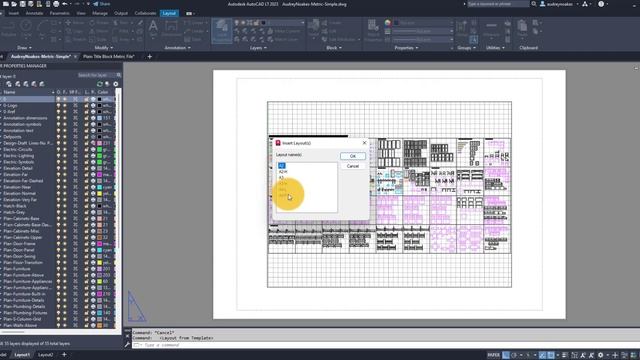Open the Insert ribbon tab

point(13,13)
